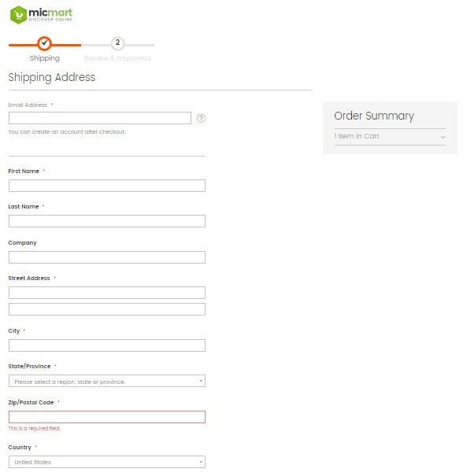The image size is (467, 476).
Task: Click the first Street Address line field
Action: pos(107,293)
